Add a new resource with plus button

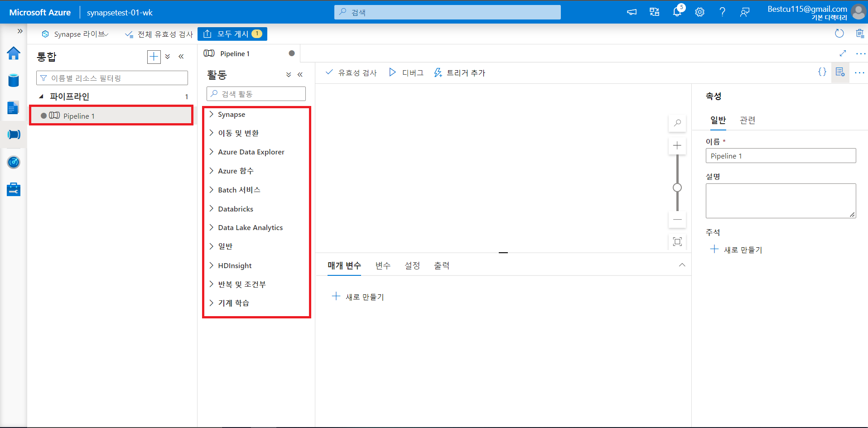pos(154,57)
